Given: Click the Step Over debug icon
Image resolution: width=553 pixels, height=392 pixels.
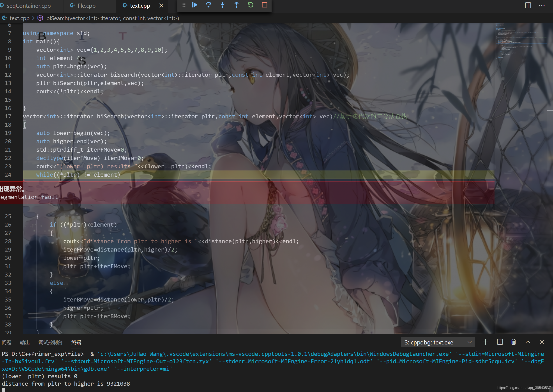Looking at the screenshot, I should pyautogui.click(x=208, y=5).
